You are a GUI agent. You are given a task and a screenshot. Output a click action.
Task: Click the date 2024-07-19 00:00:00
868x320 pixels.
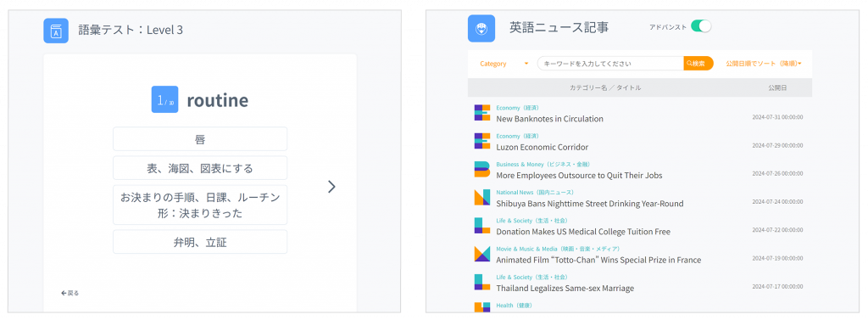point(777,258)
